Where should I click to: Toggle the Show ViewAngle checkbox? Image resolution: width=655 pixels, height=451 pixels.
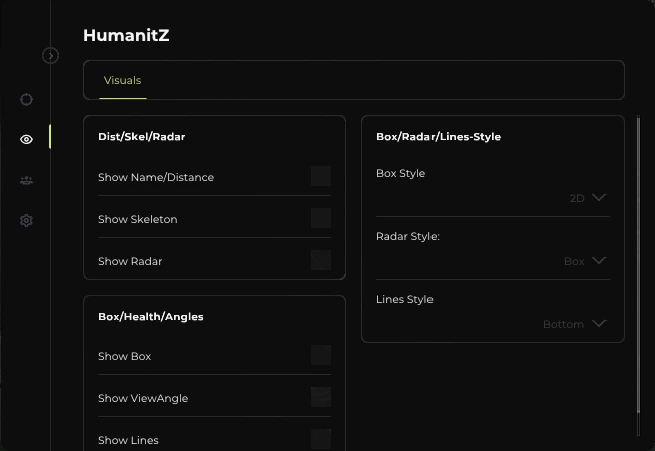coord(321,397)
